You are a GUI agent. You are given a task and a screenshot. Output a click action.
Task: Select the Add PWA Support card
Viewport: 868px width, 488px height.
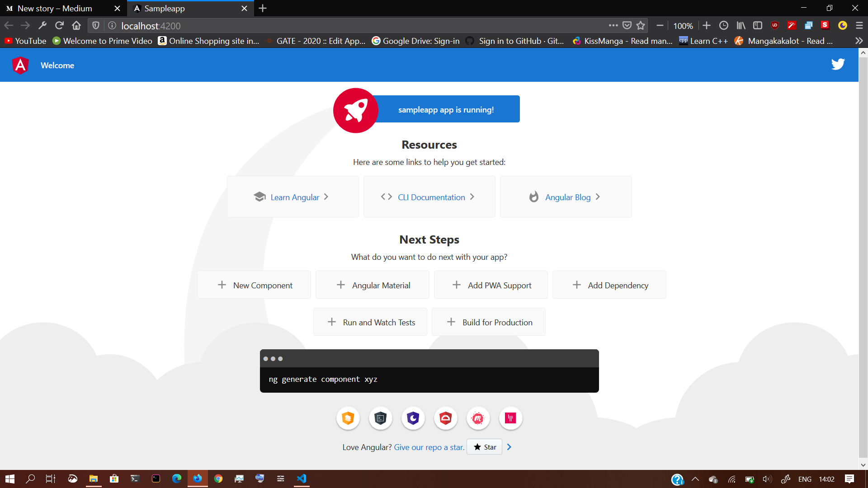click(x=491, y=285)
